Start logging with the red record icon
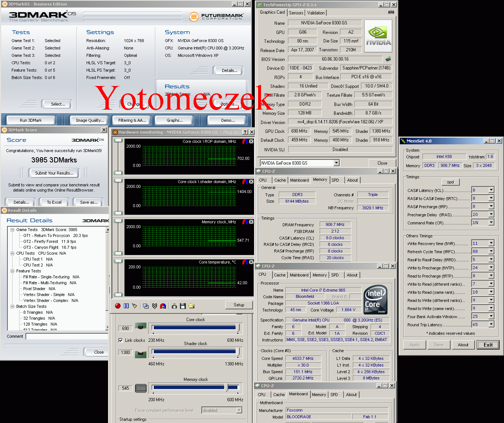The width and height of the screenshot is (504, 423). (x=118, y=306)
